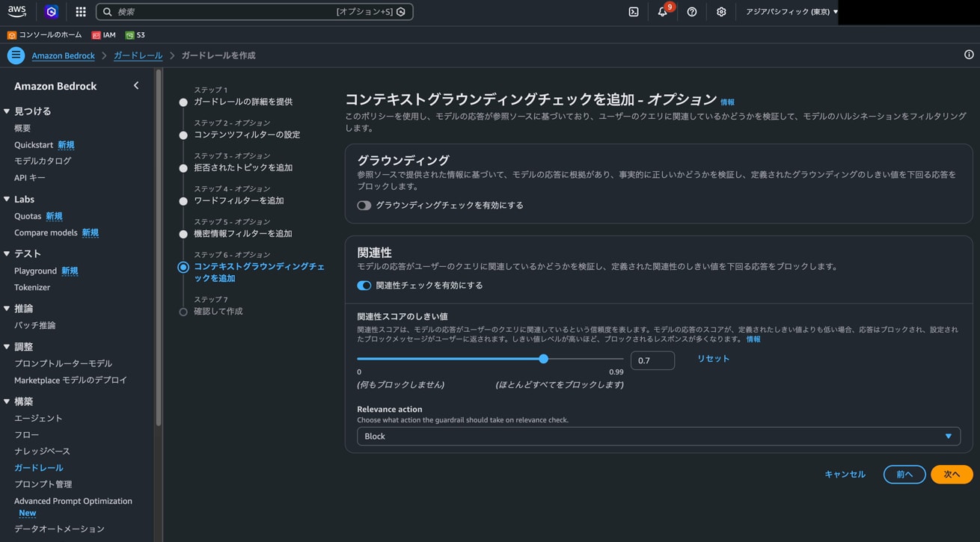
Task: Collapse the Amazon Bedrock sidebar arrow
Action: coord(136,86)
